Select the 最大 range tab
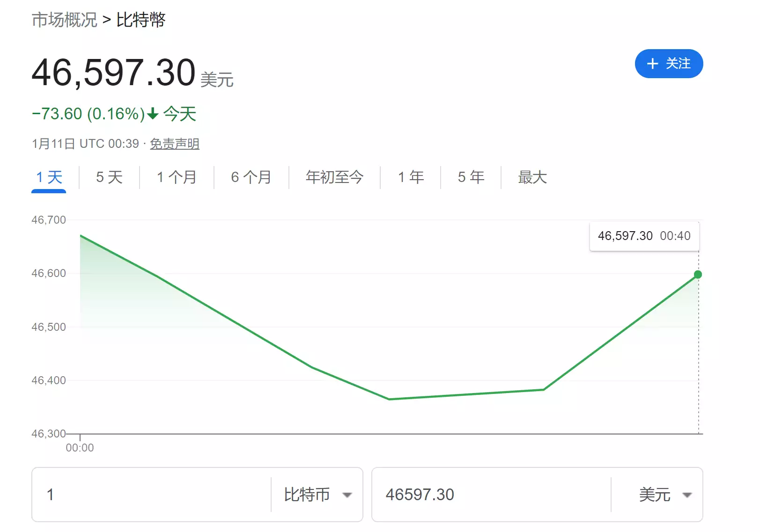The image size is (760, 532). pos(532,177)
